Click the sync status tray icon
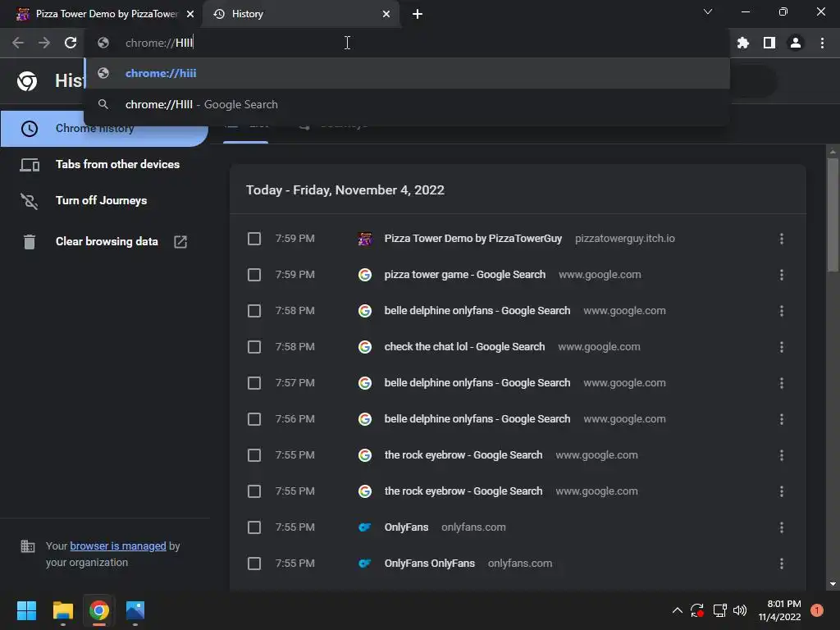 click(x=697, y=610)
